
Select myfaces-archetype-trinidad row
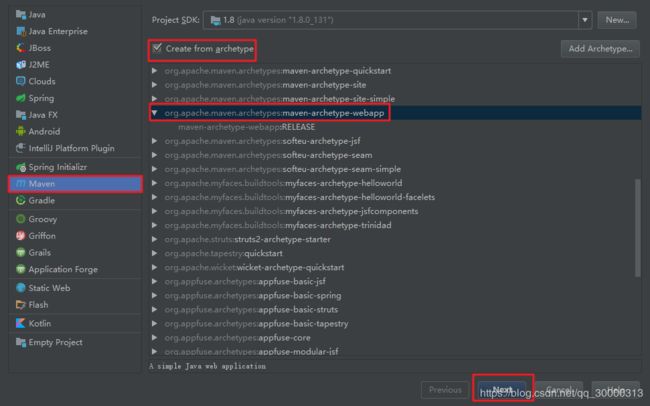pyautogui.click(x=395, y=225)
